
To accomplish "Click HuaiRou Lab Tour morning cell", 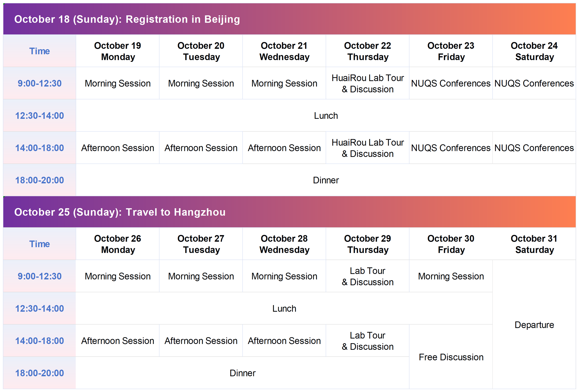I will [368, 83].
